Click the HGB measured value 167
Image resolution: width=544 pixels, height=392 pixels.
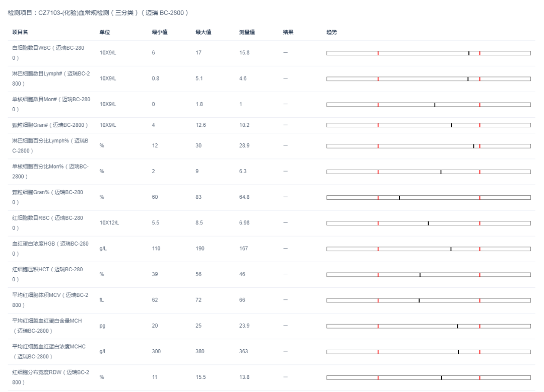244,249
